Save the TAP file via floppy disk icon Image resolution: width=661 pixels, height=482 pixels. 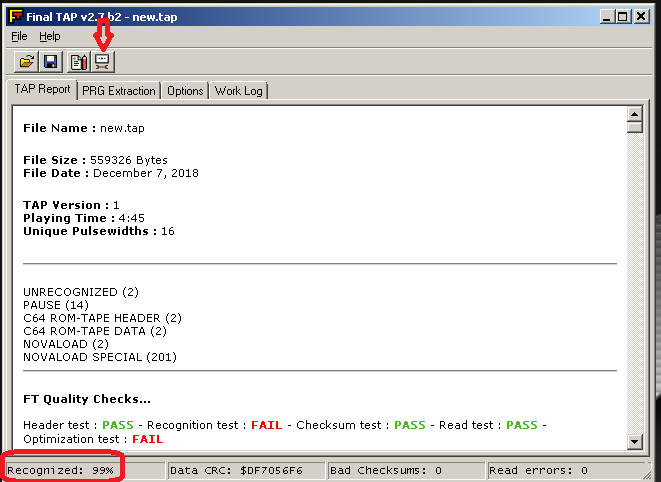(x=51, y=62)
